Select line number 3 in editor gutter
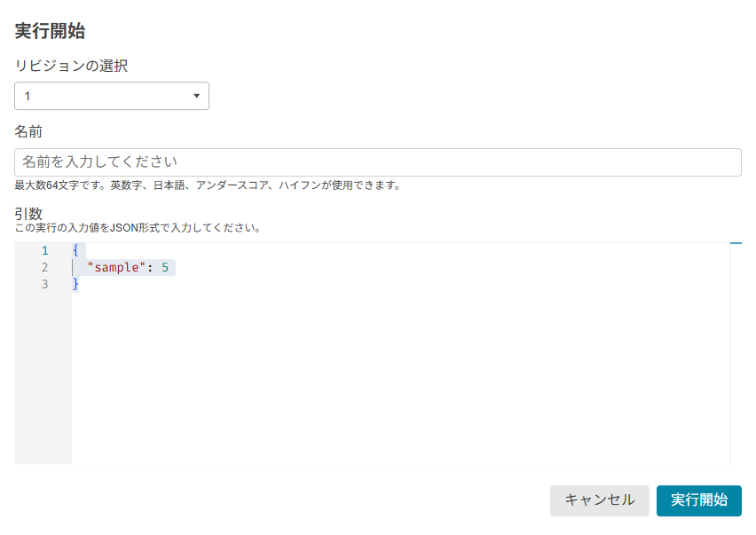The width and height of the screenshot is (756, 535). point(45,285)
